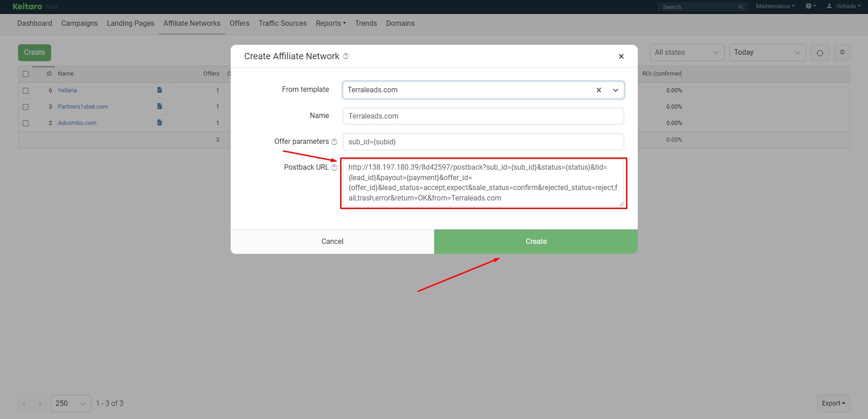Viewport: 868px width, 419px height.
Task: Click Cancel in the dialog
Action: (x=332, y=242)
